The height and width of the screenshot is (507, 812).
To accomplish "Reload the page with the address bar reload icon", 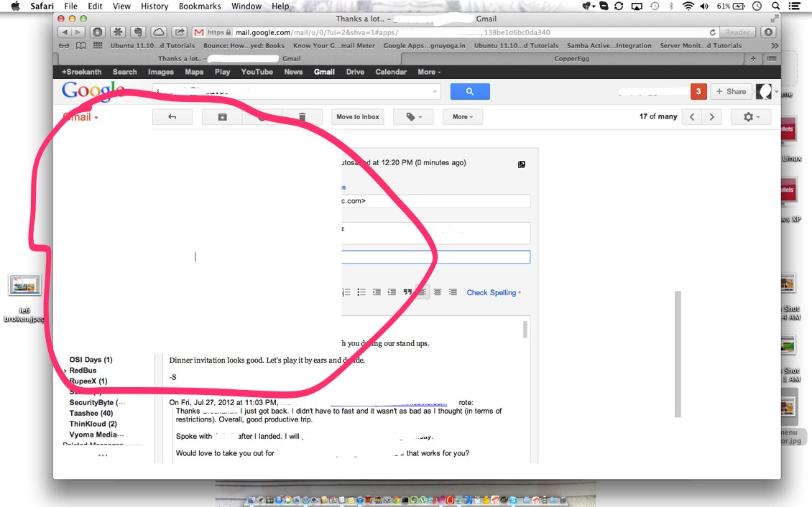I will coord(713,32).
